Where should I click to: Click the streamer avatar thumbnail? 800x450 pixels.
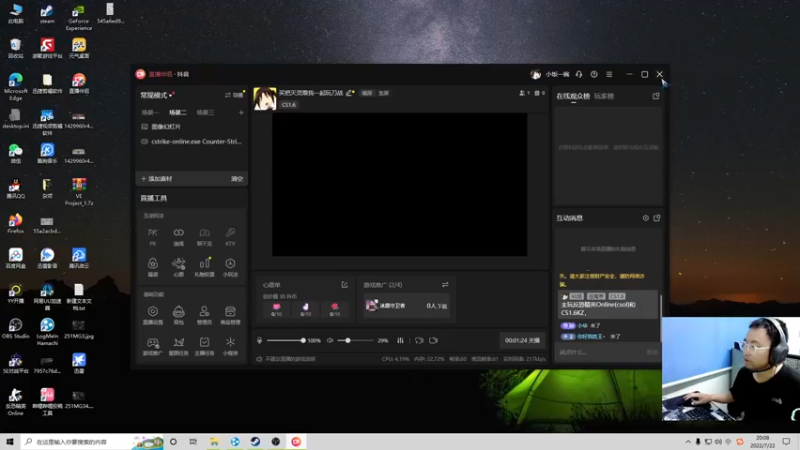[265, 98]
